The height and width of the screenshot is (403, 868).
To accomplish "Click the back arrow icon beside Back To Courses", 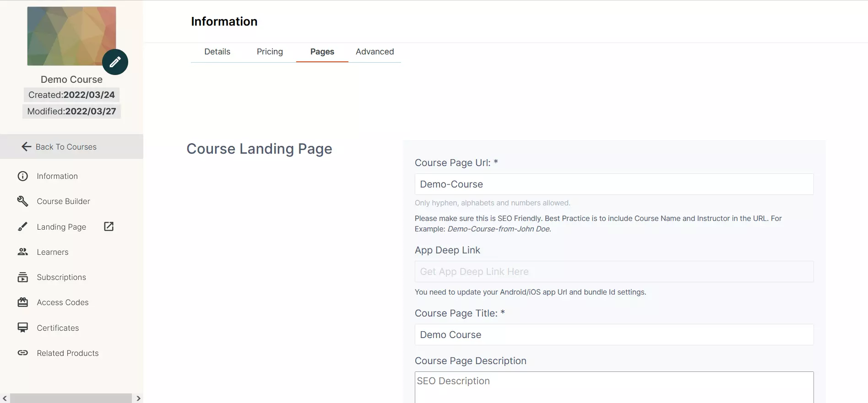I will point(27,147).
